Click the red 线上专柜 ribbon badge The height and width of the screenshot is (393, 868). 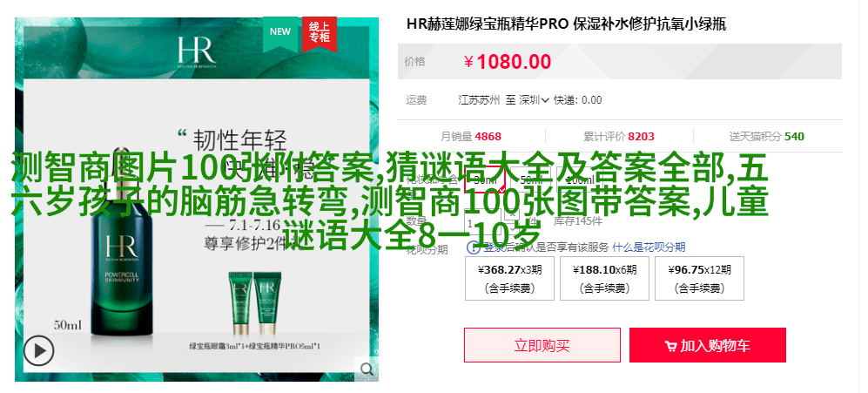pos(320,33)
